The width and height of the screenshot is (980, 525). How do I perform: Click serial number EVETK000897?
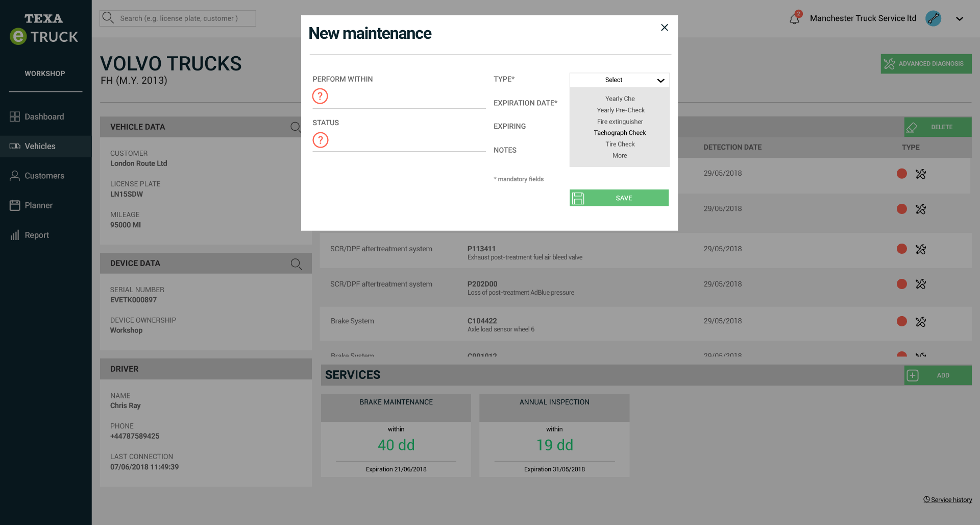(133, 300)
